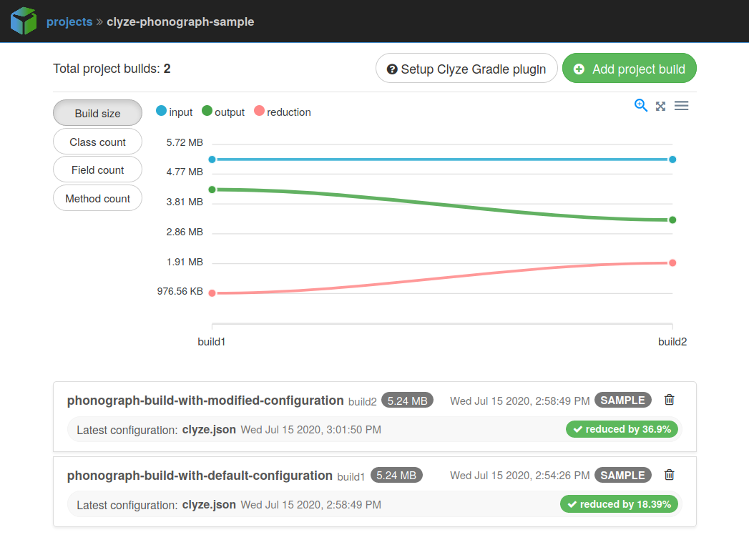Viewport: 749px width, 560px height.
Task: Click reduction data point at build1
Action: click(x=212, y=293)
